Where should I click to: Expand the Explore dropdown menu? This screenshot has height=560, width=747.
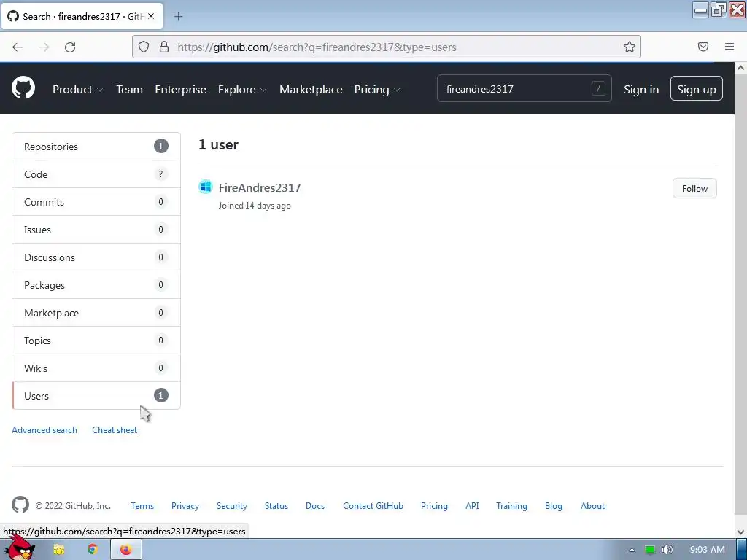point(242,90)
